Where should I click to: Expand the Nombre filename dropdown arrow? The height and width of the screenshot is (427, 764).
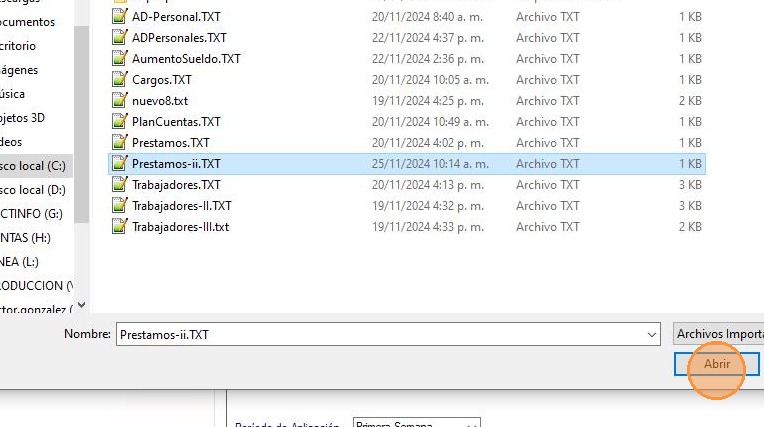click(x=651, y=334)
